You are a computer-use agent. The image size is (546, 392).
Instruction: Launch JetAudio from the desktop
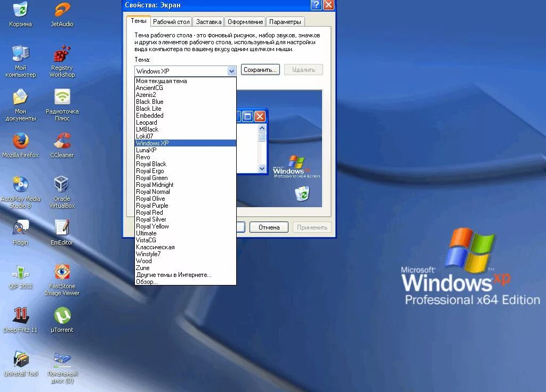pos(62,14)
